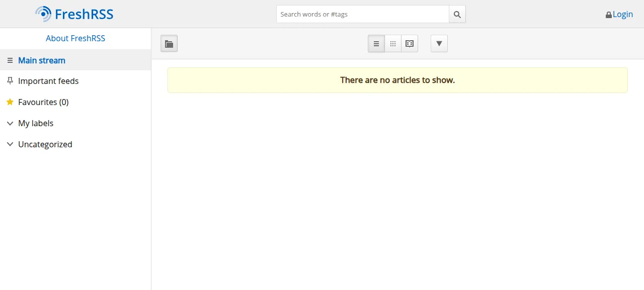Click the FreshRSS title text
The image size is (644, 290).
[x=84, y=14]
